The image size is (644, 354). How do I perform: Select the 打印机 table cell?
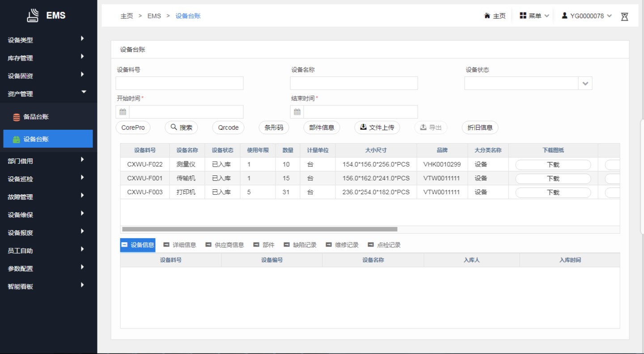(187, 192)
